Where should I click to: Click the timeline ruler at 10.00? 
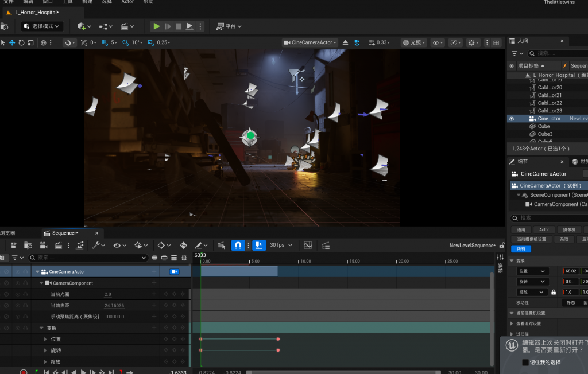304,261
